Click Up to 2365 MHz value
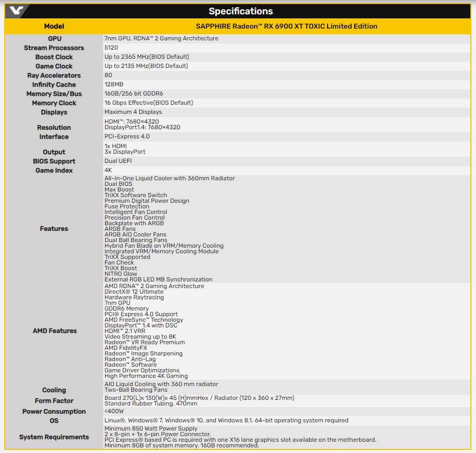476x453 pixels. click(x=146, y=57)
